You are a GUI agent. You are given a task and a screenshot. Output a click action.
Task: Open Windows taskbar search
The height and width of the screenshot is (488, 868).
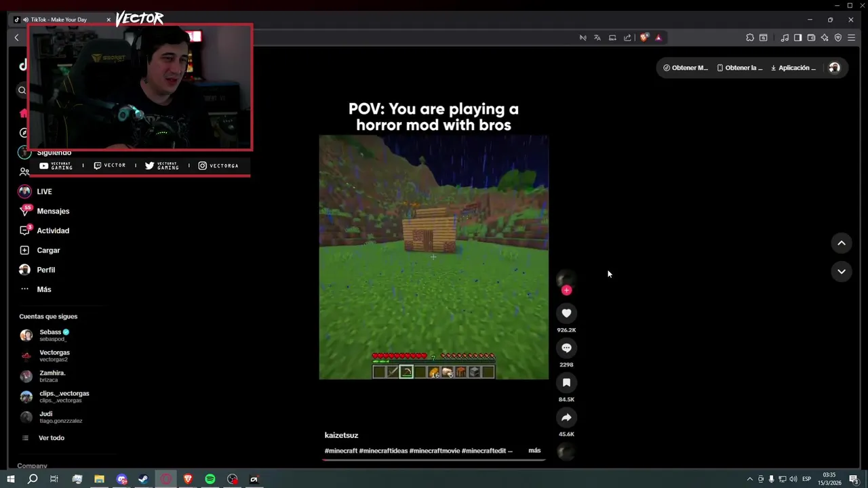[x=33, y=479]
